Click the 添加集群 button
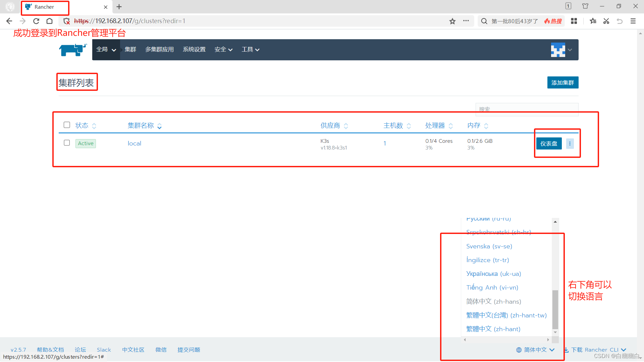644x362 pixels. (x=562, y=83)
